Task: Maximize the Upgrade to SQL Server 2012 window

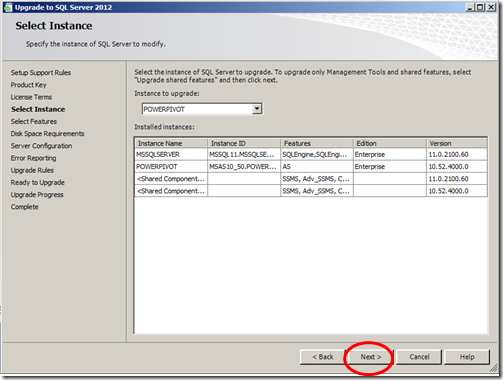Action: (480, 7)
